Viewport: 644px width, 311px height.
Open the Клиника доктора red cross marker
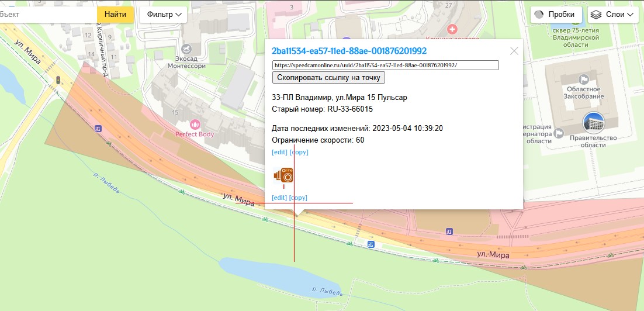tap(451, 29)
